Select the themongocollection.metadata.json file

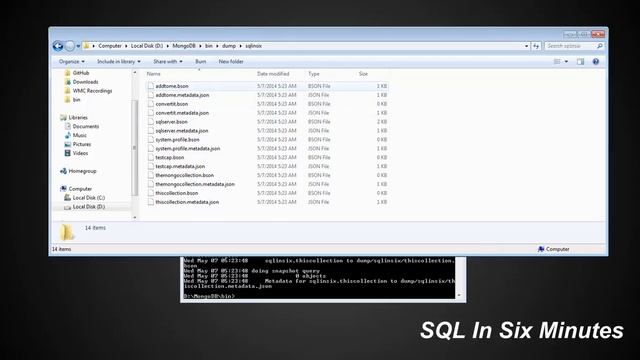(195, 184)
